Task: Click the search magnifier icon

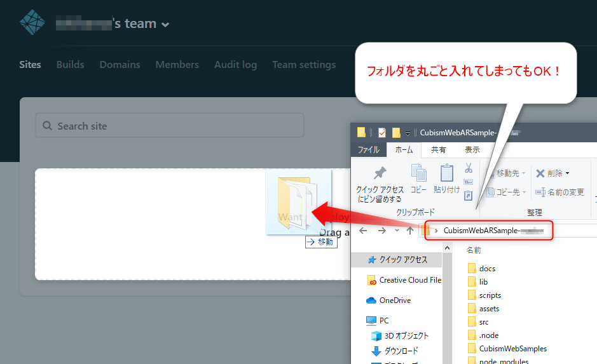Action: tap(47, 126)
